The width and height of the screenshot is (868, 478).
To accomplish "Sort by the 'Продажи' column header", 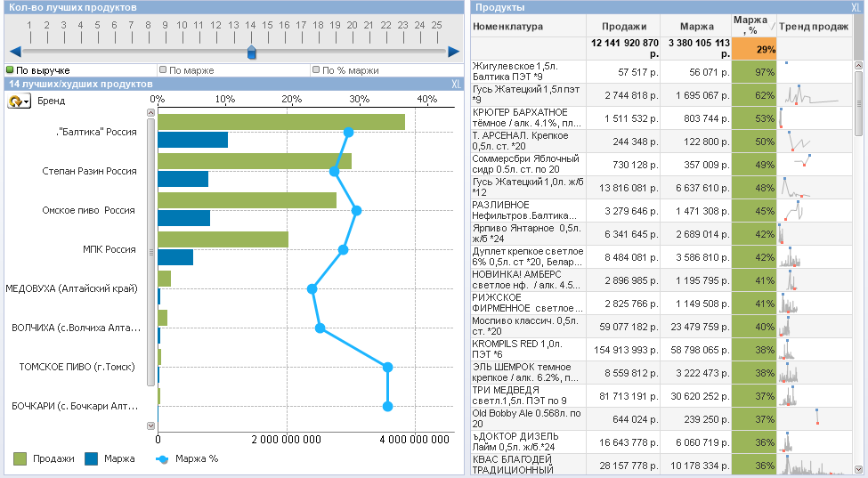I will pyautogui.click(x=624, y=27).
